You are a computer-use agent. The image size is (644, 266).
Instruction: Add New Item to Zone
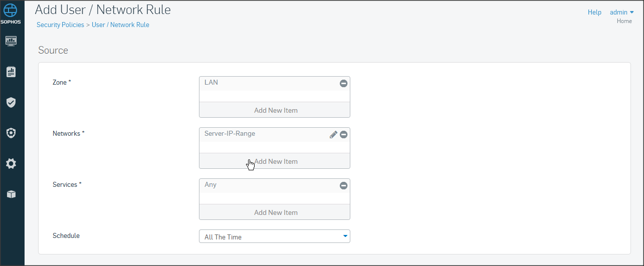tap(275, 110)
